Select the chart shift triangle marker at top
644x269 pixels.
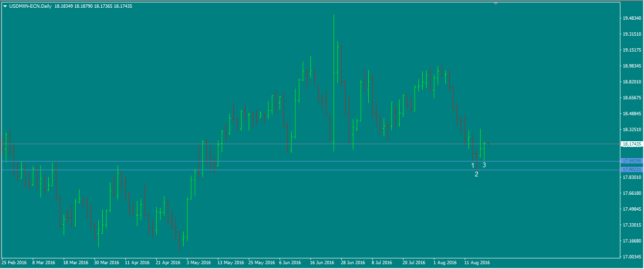pyautogui.click(x=496, y=3)
